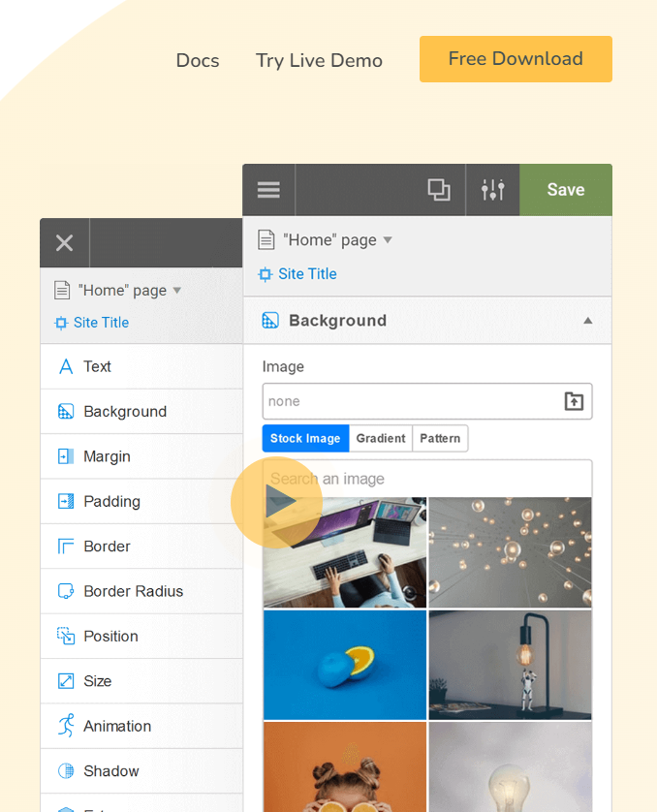Select the blue orange fruit stock image
This screenshot has width=657, height=812.
coord(345,665)
